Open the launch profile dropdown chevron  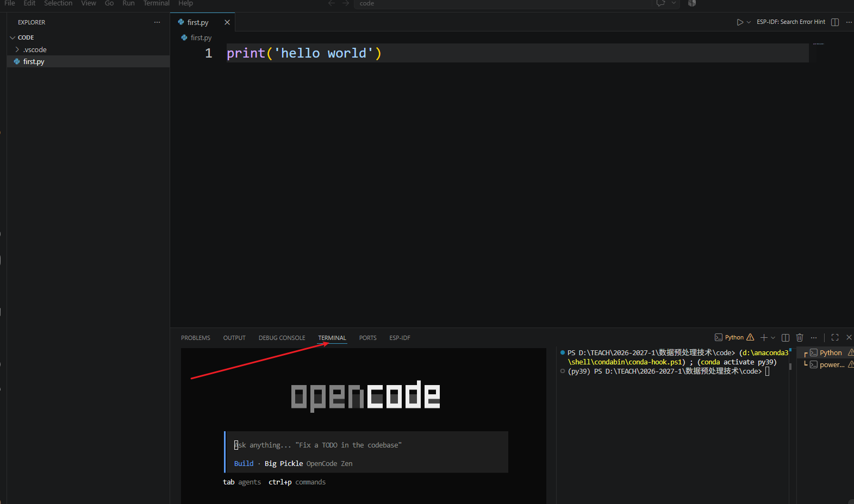click(773, 337)
